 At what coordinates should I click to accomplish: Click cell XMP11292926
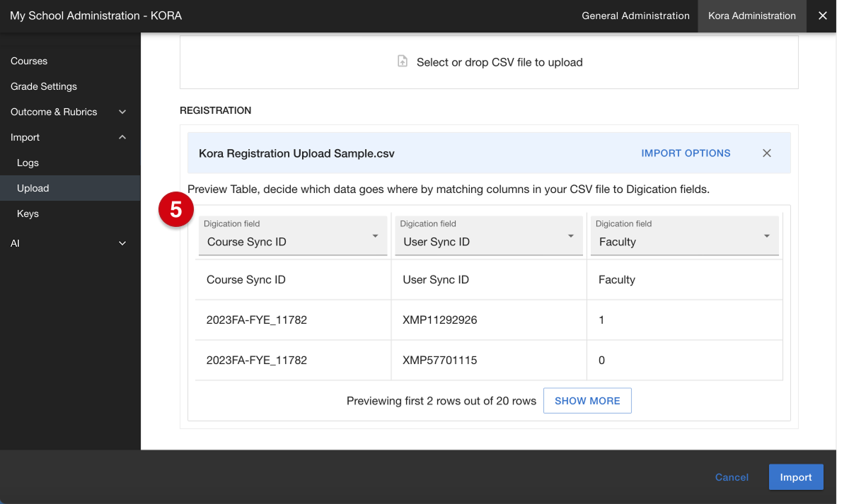point(489,320)
